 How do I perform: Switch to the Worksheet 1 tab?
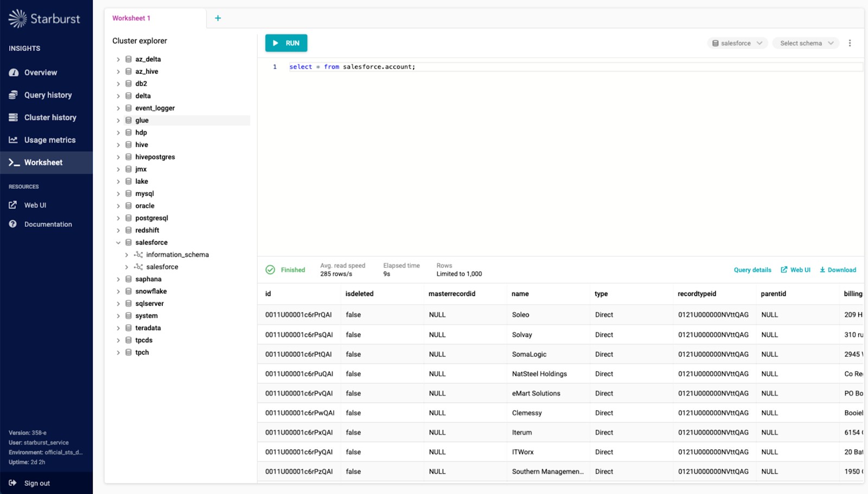[131, 18]
